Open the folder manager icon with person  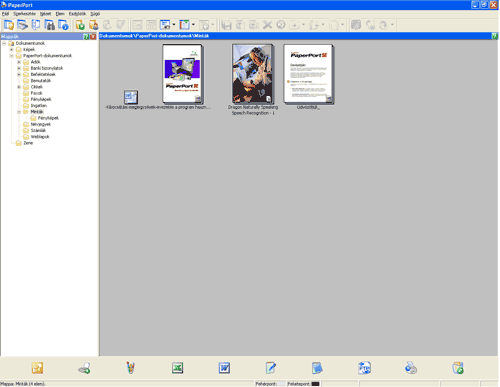tap(94, 25)
